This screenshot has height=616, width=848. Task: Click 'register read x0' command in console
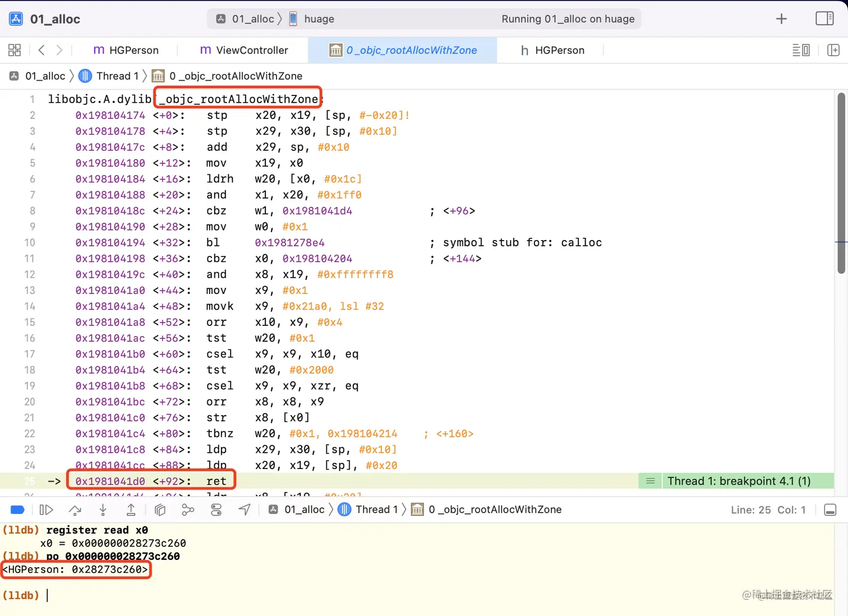[97, 530]
